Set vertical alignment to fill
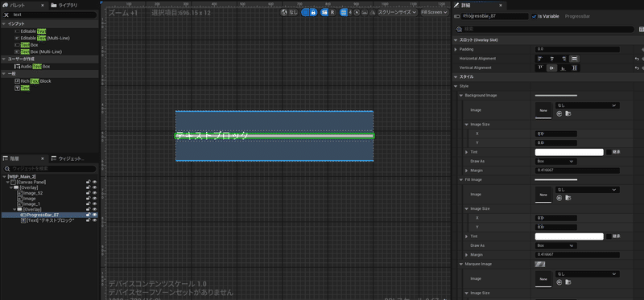This screenshot has height=300, width=644. point(575,68)
